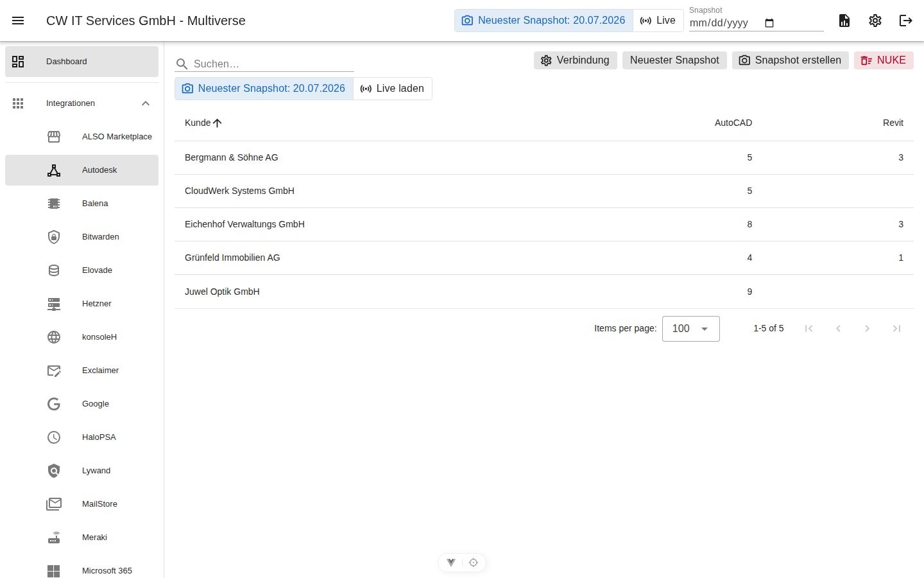This screenshot has width=924, height=578.
Task: Focus the Suchen search field
Action: pyautogui.click(x=273, y=64)
